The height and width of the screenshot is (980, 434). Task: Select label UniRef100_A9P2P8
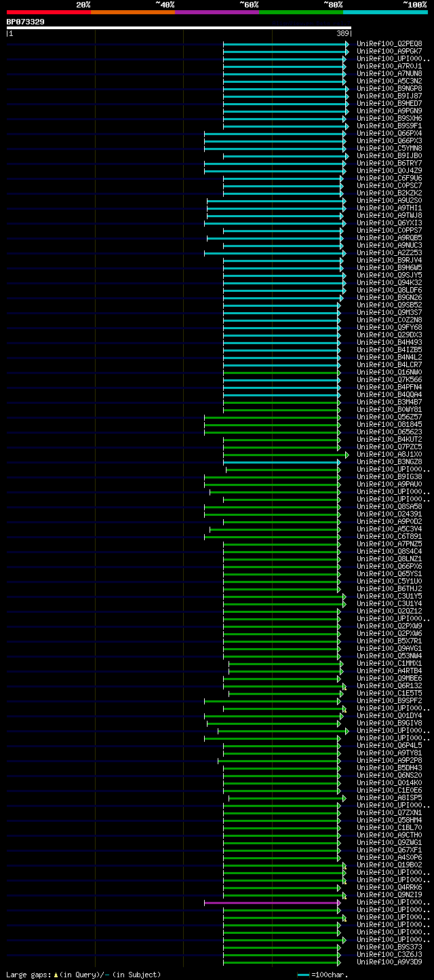(x=389, y=760)
